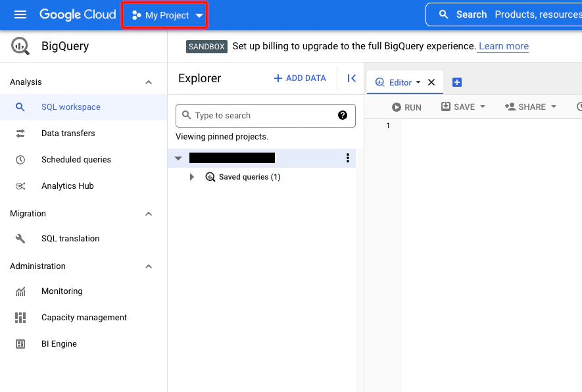Click the SQL workspace magnifier icon
Screen dimensions: 582x392
[x=20, y=107]
